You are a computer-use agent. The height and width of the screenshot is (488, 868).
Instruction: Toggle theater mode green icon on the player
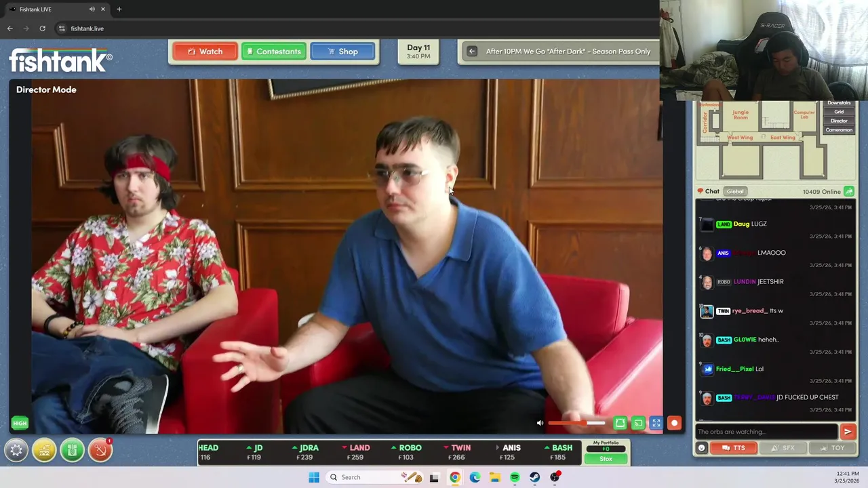click(620, 423)
